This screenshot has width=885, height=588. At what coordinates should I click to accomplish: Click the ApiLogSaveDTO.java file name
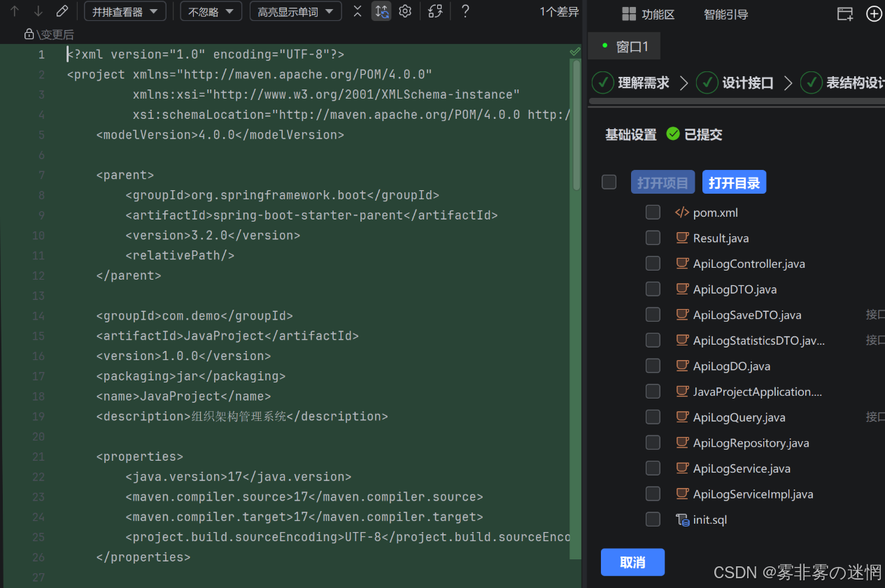[747, 315]
